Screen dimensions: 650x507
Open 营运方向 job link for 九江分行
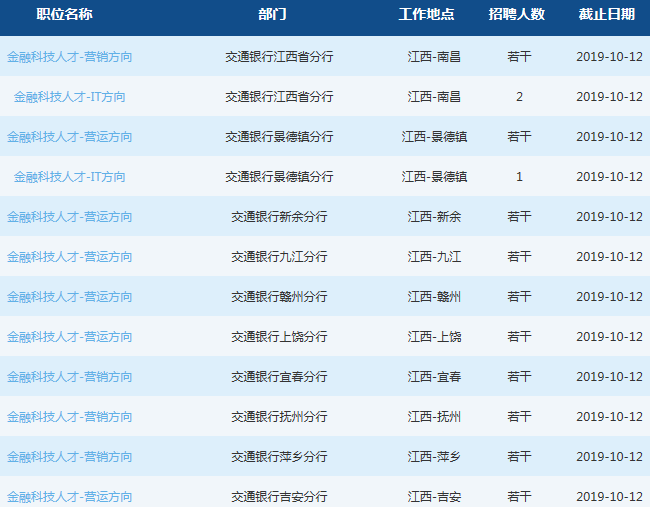pyautogui.click(x=69, y=257)
